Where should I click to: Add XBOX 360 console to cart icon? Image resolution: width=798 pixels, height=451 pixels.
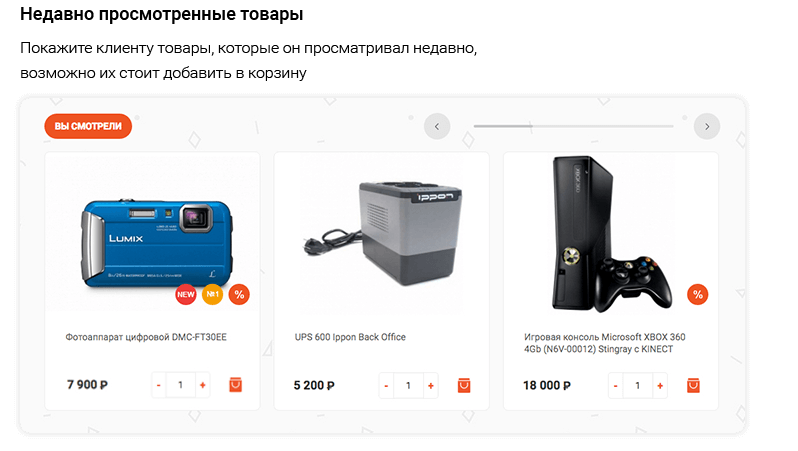point(693,385)
